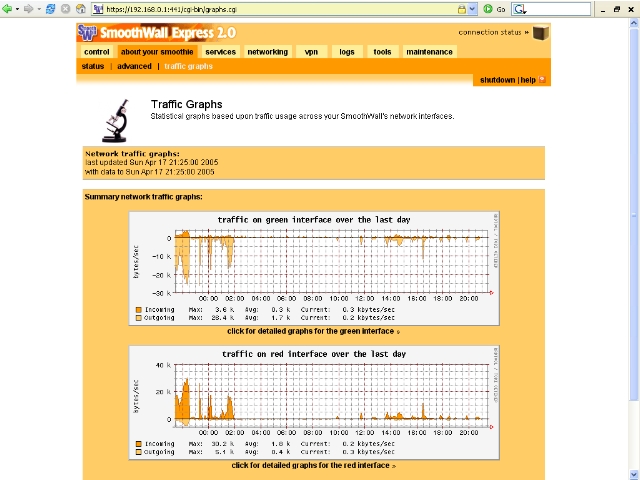Open the tools tab
This screenshot has height=480, width=640.
(382, 52)
